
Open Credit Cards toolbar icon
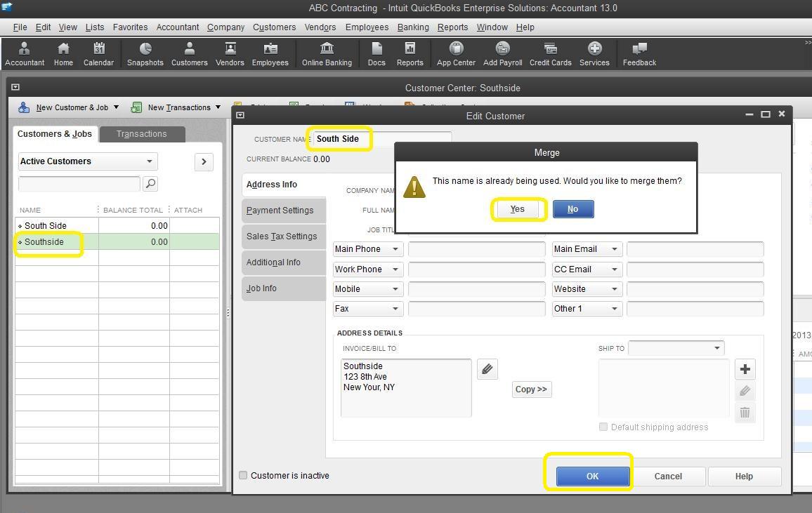[x=551, y=54]
